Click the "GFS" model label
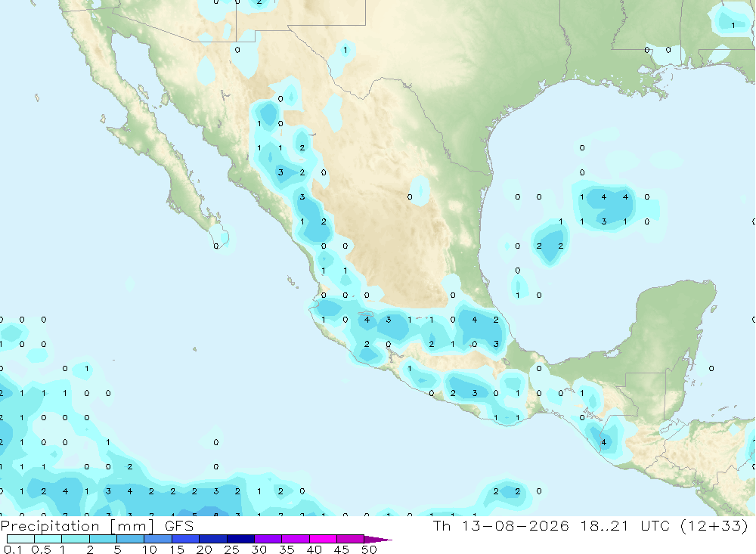The image size is (756, 554). click(179, 526)
